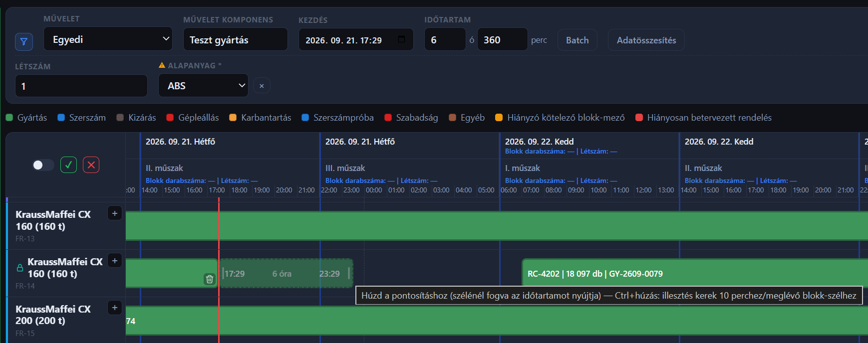This screenshot has width=868, height=343.
Task: Click the lock icon on the FR-14 row
Action: [x=20, y=268]
